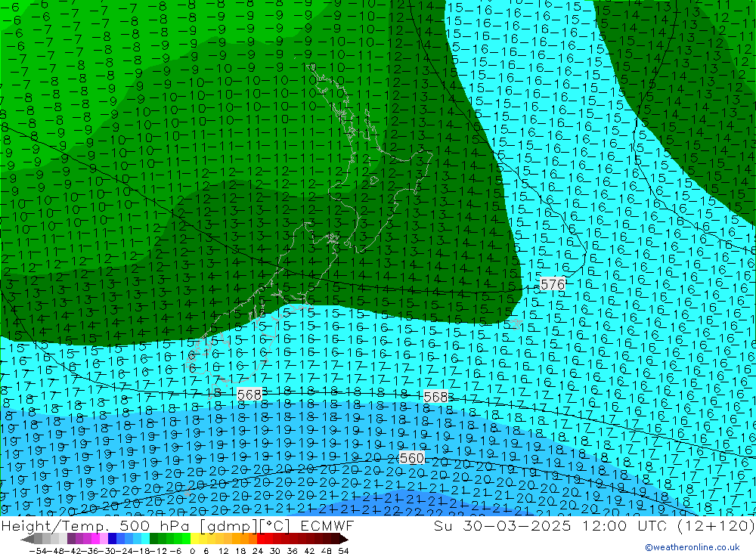Pick the yellow swatch at 0 on legend

pyautogui.click(x=195, y=539)
